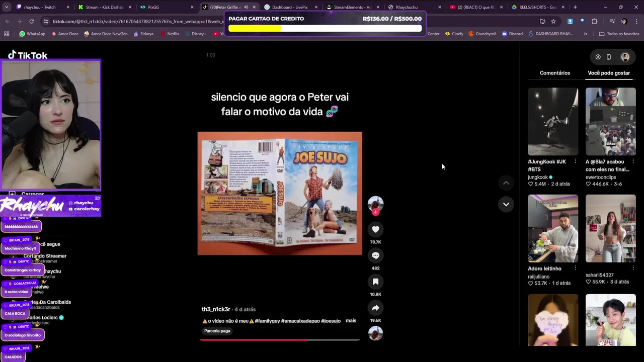Open the Amor Doce NewGen bookmark
The width and height of the screenshot is (644, 362).
(x=105, y=34)
